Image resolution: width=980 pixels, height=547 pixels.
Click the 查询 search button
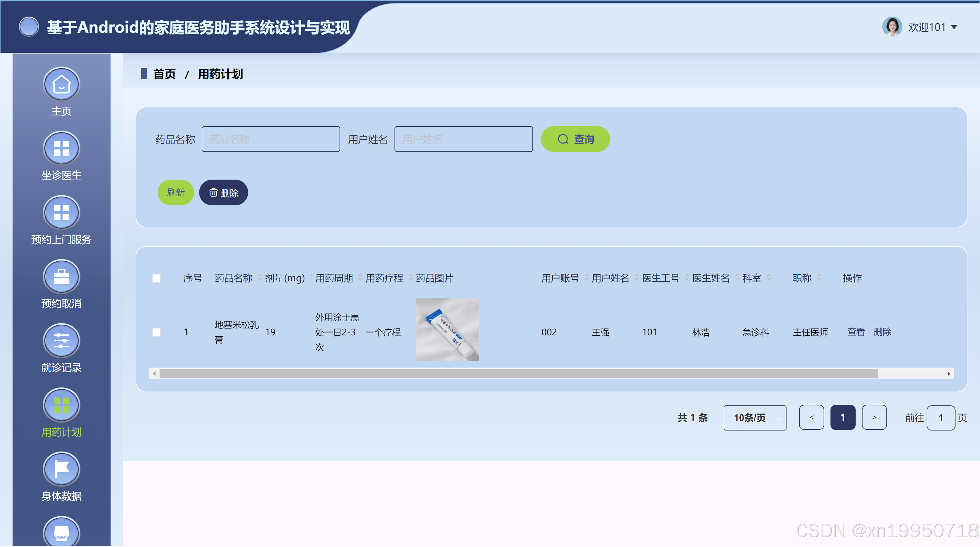click(x=575, y=139)
